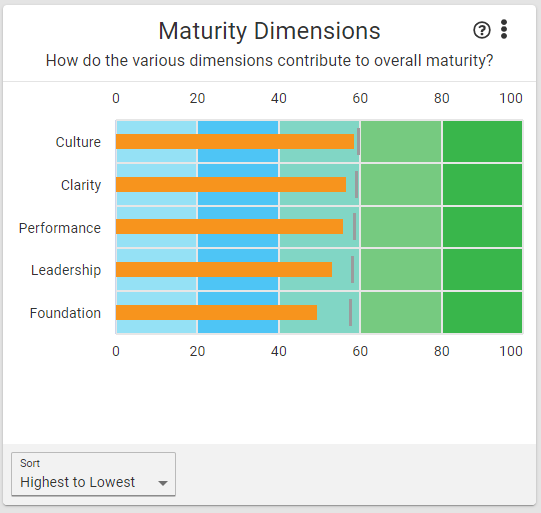Click the subtitle about dimensions contributing to maturity
541x513 pixels.
tap(269, 61)
